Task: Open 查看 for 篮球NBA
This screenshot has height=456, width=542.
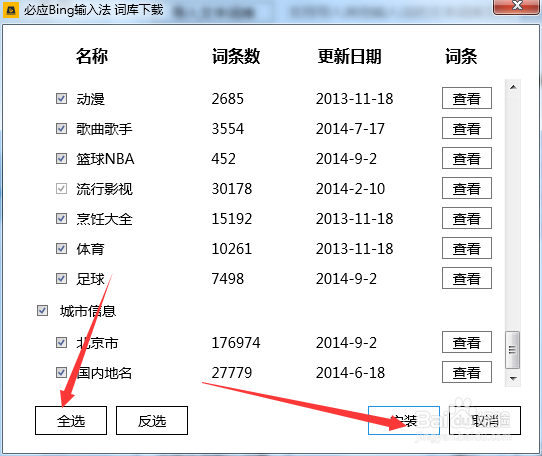Action: point(467,158)
